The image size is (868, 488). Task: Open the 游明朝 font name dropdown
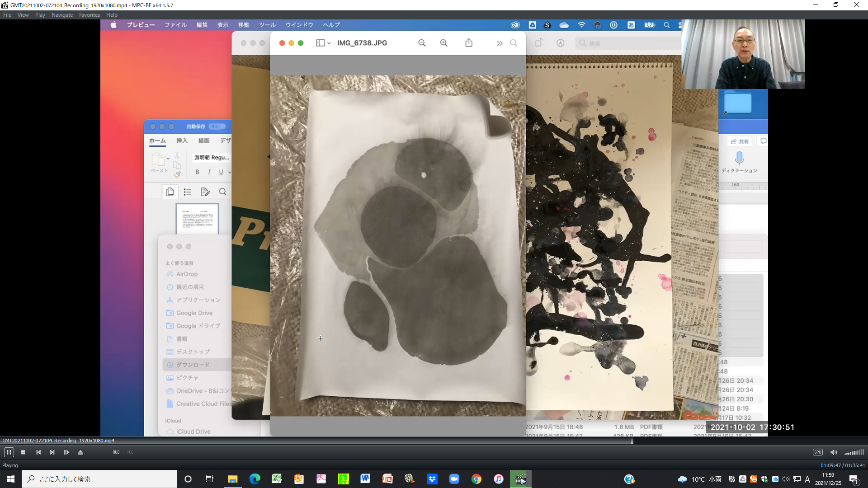click(x=211, y=157)
